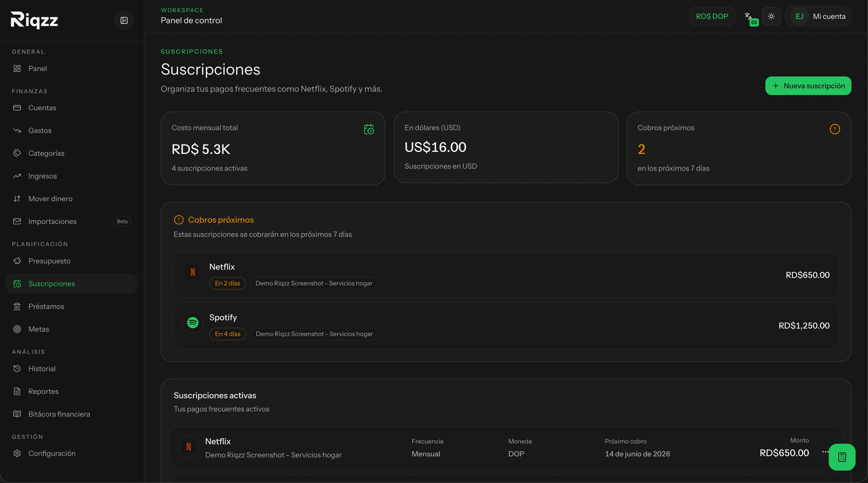The height and width of the screenshot is (483, 868).
Task: Open the three-dot menu on Netflix row
Action: (825, 452)
